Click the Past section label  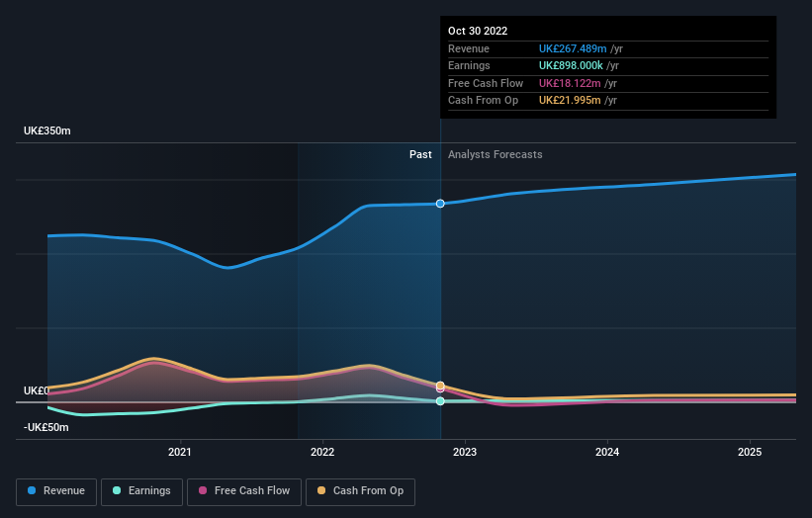point(420,155)
